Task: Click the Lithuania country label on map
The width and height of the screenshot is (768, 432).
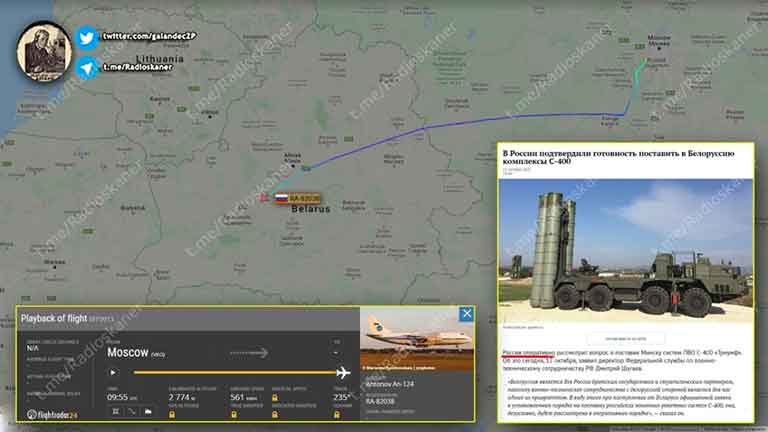Action: click(160, 59)
